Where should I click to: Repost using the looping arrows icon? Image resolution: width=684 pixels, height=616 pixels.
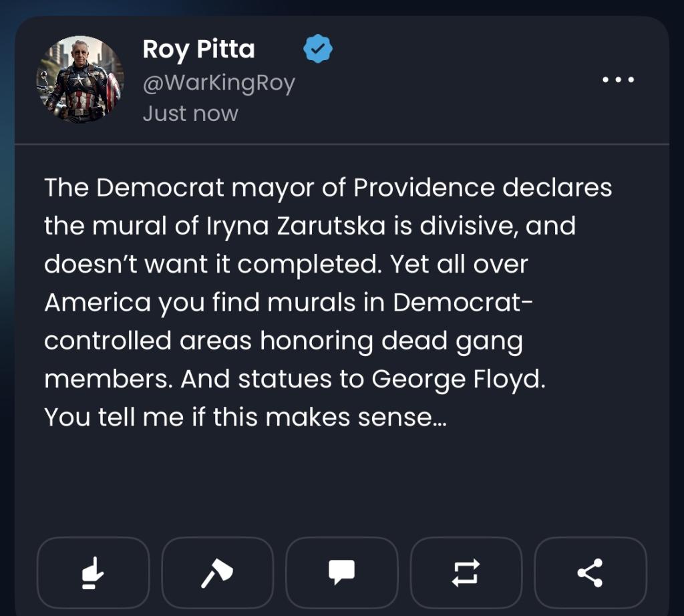[466, 573]
